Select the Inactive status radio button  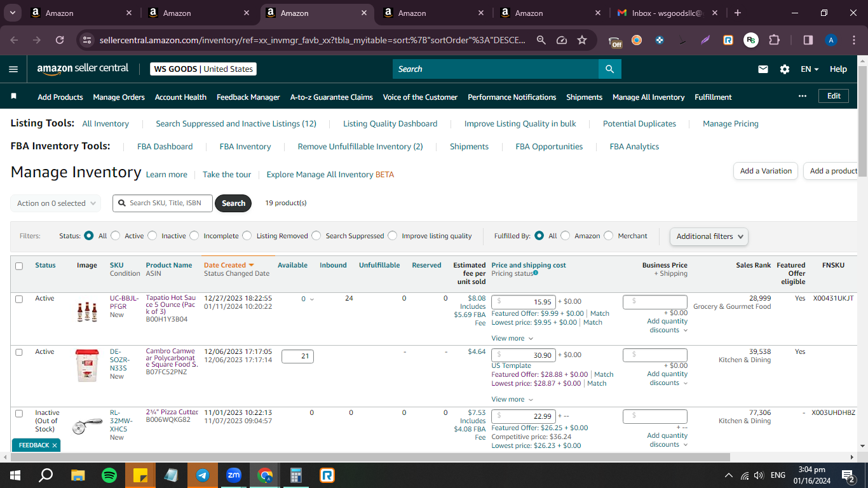152,236
